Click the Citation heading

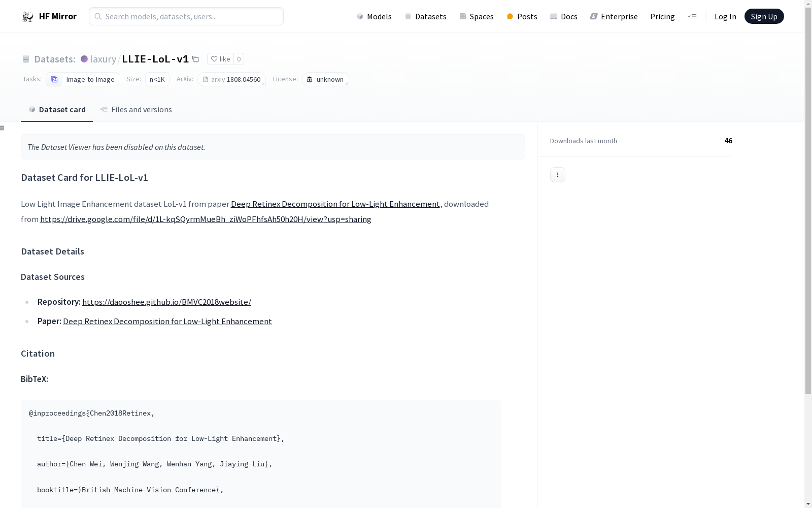point(38,354)
